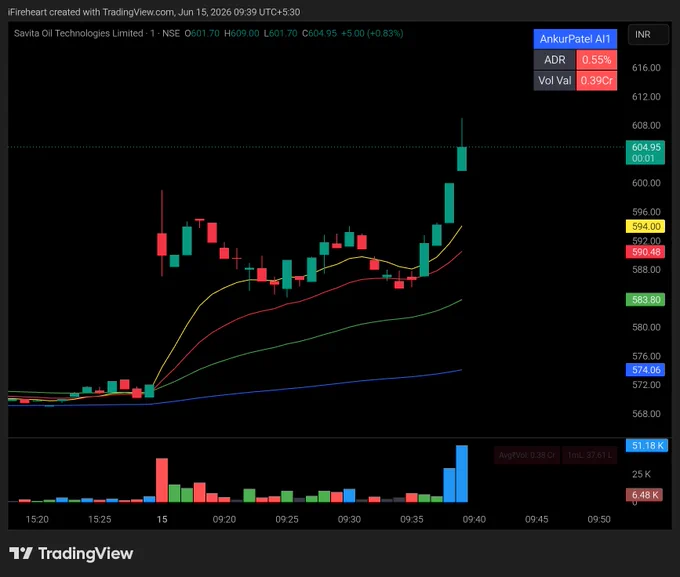This screenshot has height=577, width=680.
Task: Click the 600.00 price axis tick
Action: pos(646,183)
